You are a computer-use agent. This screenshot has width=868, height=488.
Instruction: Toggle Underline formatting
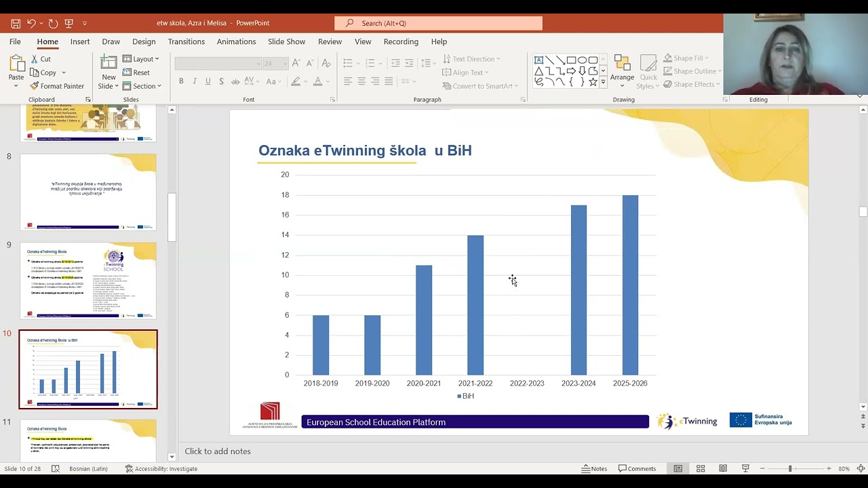point(208,81)
